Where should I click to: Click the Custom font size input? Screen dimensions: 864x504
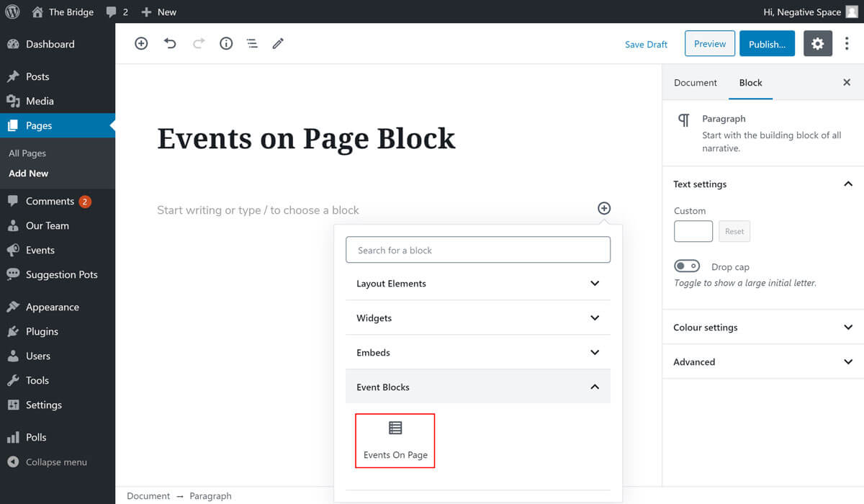[693, 231]
